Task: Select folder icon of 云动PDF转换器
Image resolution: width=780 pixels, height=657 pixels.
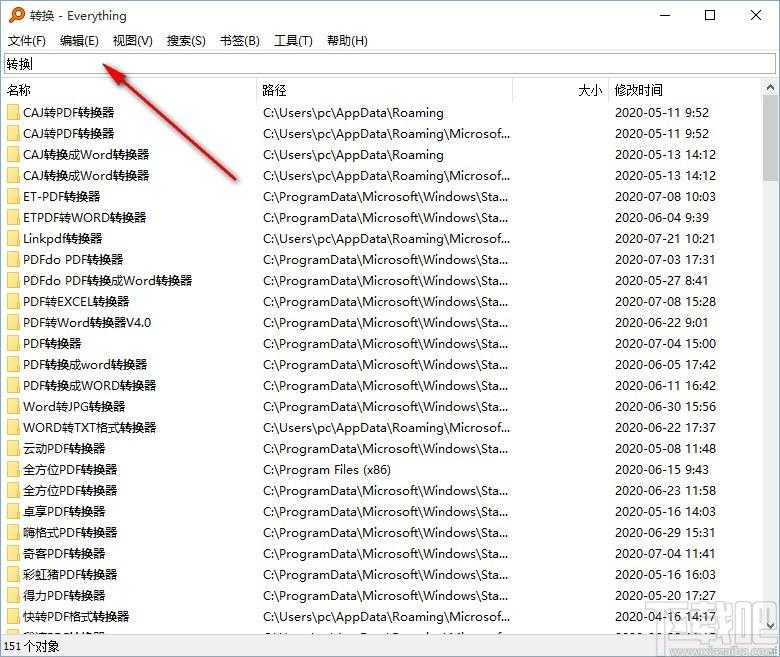Action: [13, 449]
